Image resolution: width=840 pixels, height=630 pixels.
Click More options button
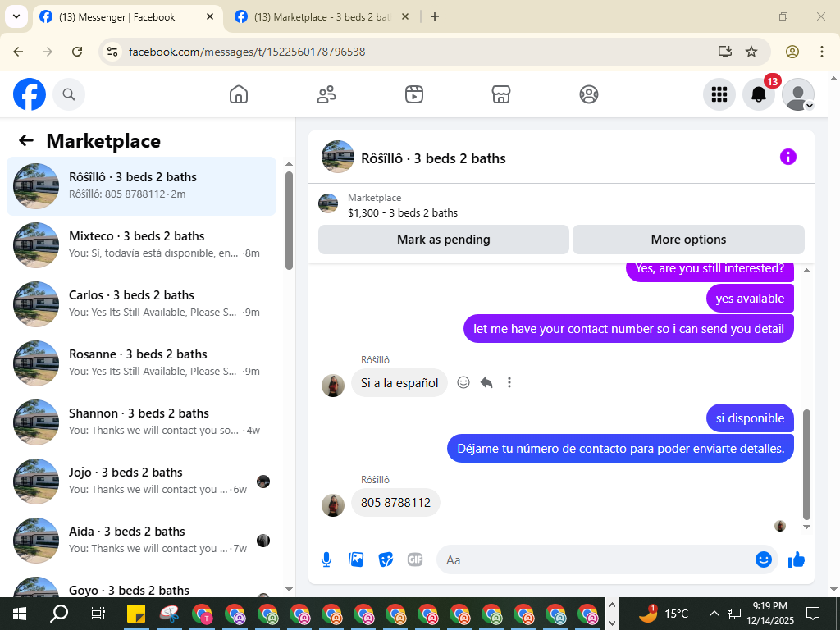pyautogui.click(x=688, y=240)
